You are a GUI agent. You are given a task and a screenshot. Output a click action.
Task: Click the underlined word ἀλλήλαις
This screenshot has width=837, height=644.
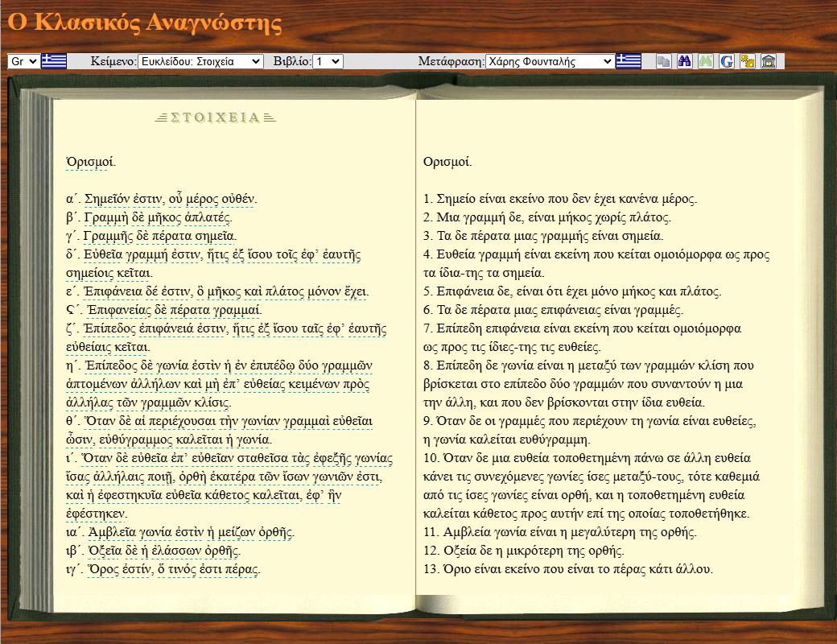(119, 477)
